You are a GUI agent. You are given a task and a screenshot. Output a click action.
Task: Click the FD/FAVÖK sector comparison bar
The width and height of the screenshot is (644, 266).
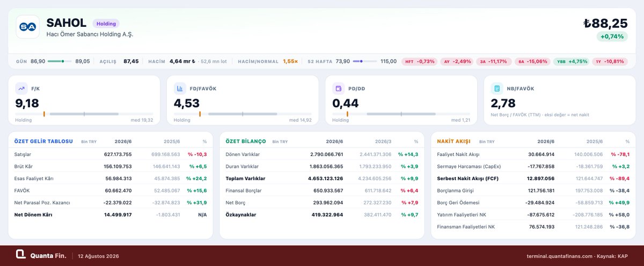pos(242,114)
